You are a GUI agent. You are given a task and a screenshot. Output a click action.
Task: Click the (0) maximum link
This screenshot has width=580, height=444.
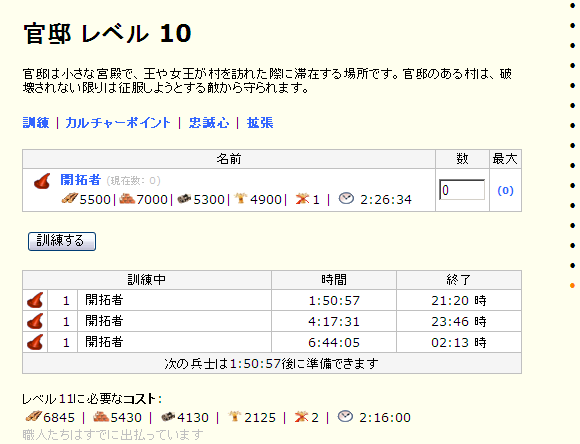pos(505,190)
